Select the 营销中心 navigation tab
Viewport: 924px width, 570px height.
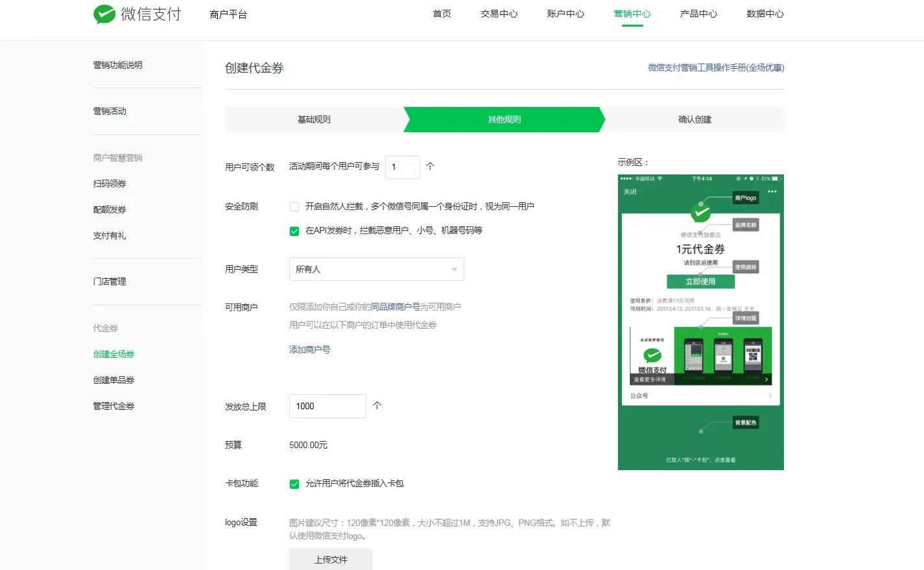click(x=632, y=14)
